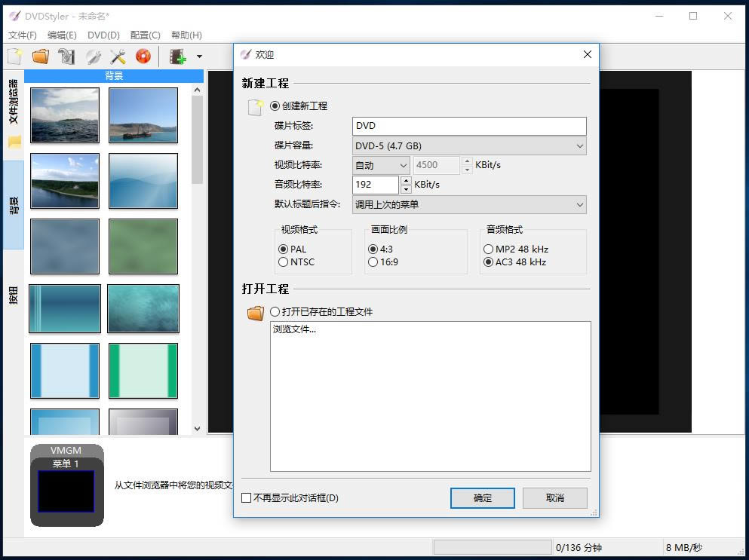Click the Add video file film icon
Viewport: 749px width, 560px height.
click(178, 57)
